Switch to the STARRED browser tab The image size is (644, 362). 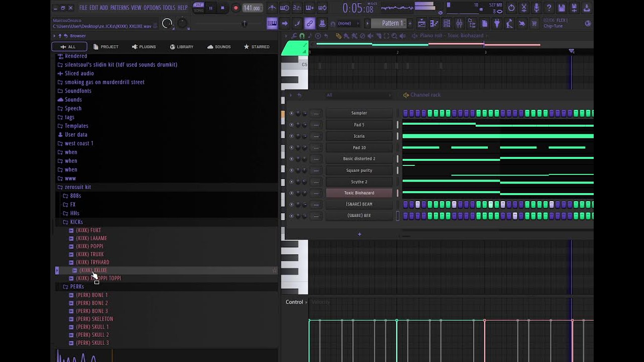pyautogui.click(x=257, y=47)
